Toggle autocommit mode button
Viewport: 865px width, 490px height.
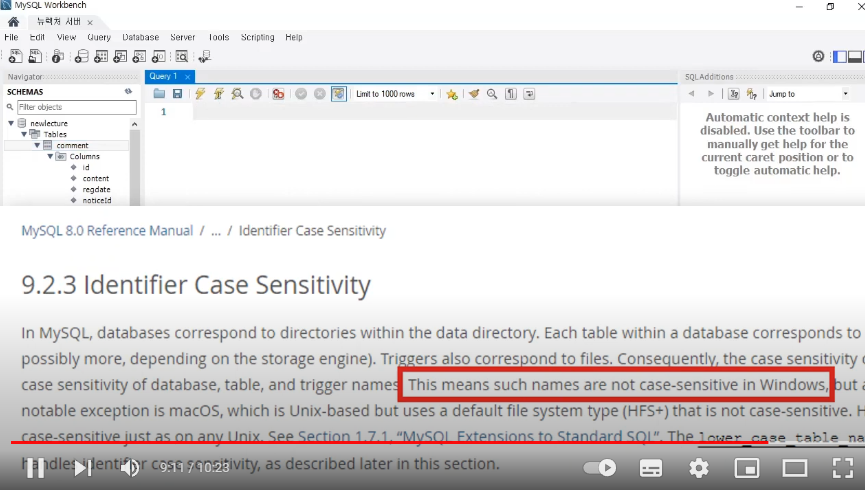click(x=338, y=94)
